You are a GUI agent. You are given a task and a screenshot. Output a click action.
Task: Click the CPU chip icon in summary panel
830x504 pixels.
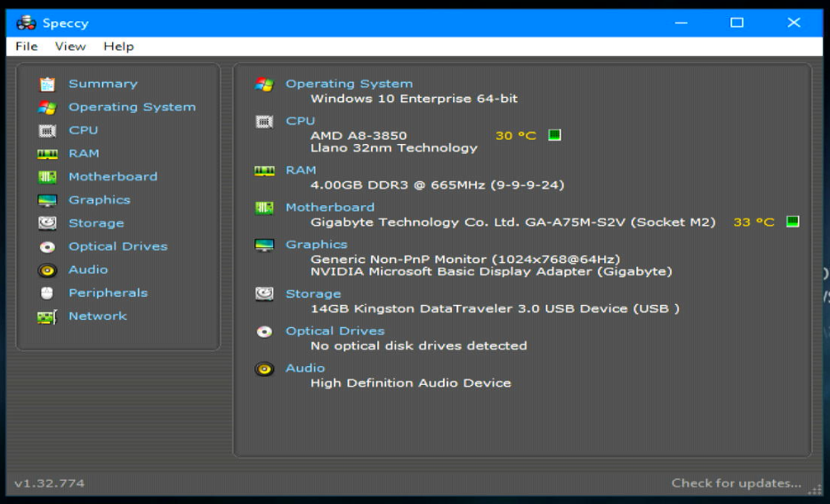point(264,122)
